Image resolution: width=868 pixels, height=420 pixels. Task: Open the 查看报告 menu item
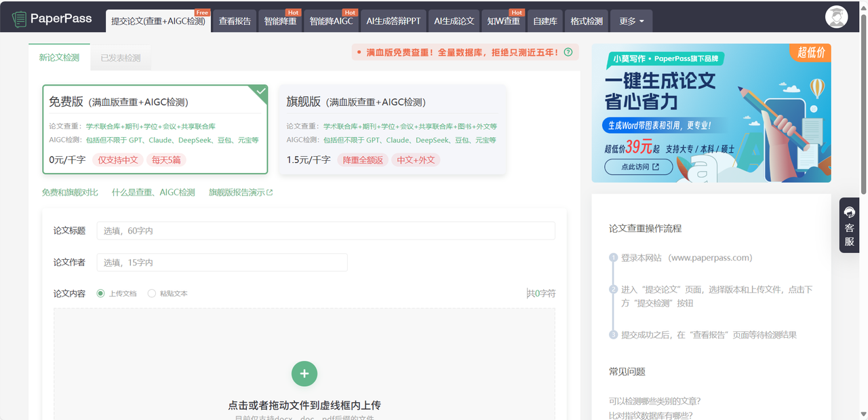tap(235, 21)
